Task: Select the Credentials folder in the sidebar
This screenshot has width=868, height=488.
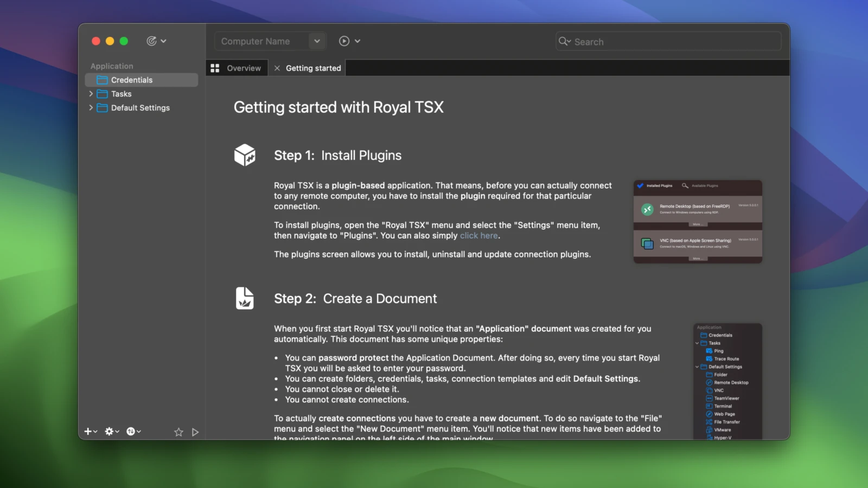Action: click(131, 79)
